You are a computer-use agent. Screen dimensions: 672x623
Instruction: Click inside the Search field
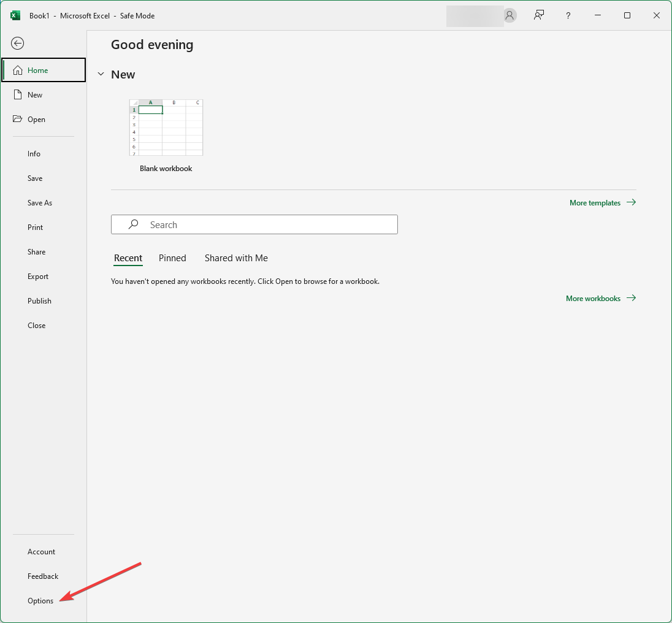point(254,224)
